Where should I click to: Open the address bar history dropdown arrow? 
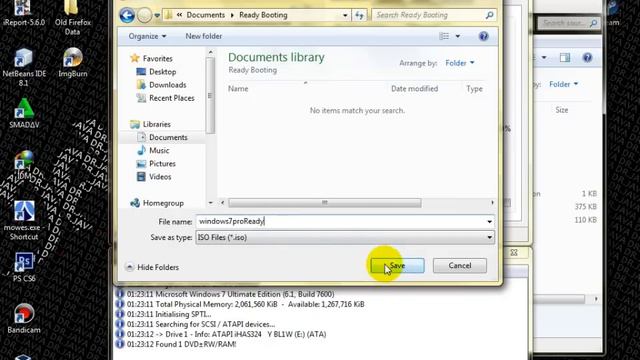345,16
